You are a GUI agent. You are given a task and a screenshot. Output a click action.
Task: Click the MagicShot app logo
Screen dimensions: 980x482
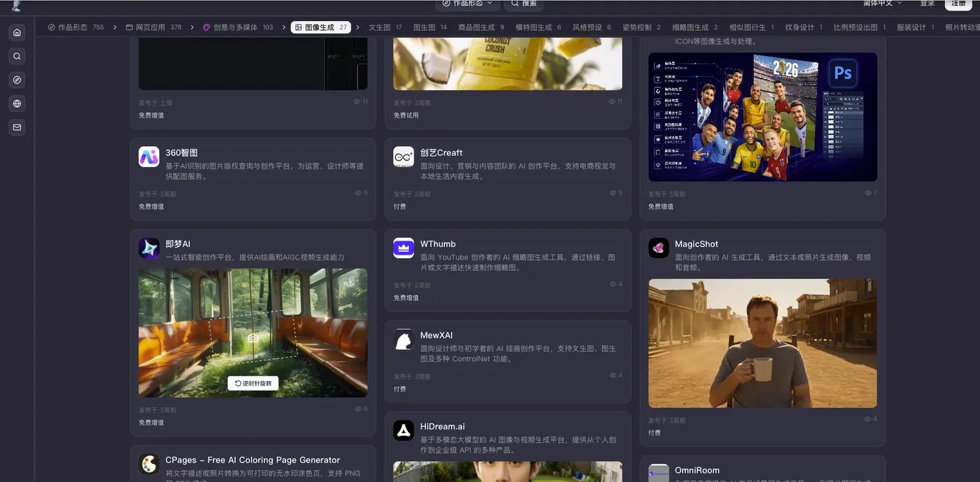point(659,248)
